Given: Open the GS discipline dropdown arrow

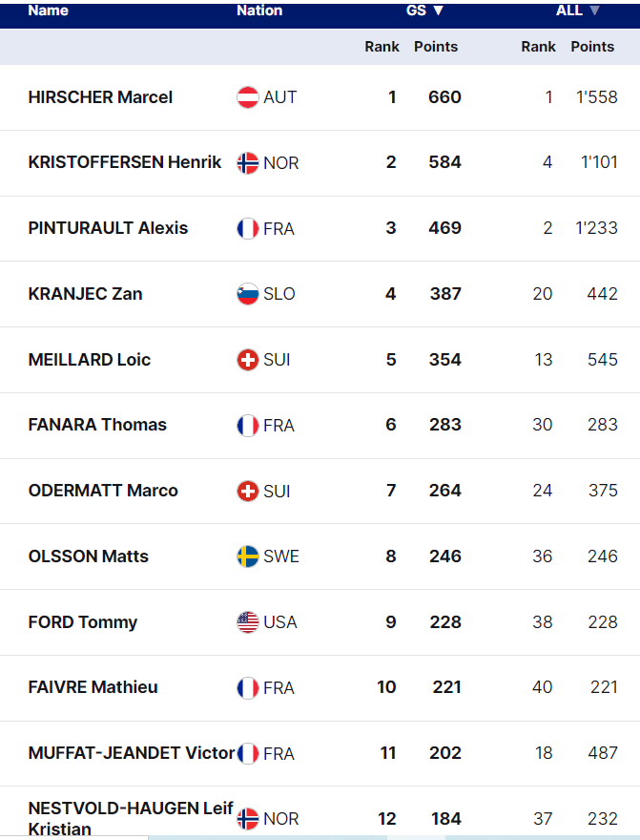Looking at the screenshot, I should [438, 10].
